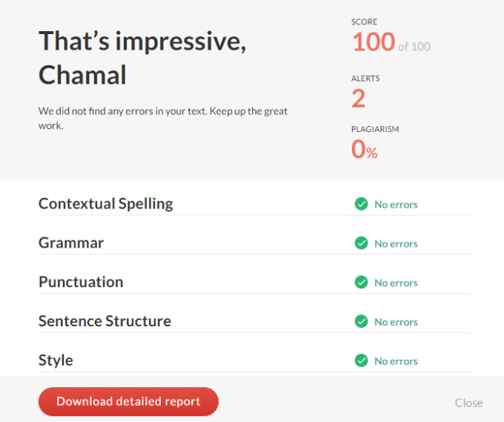
Task: Click 'No errors' next to Grammar
Action: tap(396, 243)
